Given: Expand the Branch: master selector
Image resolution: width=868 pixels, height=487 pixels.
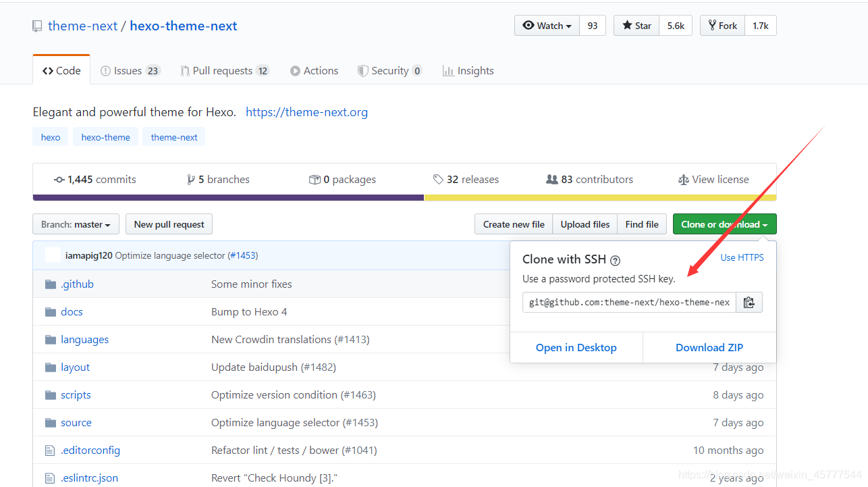Looking at the screenshot, I should click(76, 224).
